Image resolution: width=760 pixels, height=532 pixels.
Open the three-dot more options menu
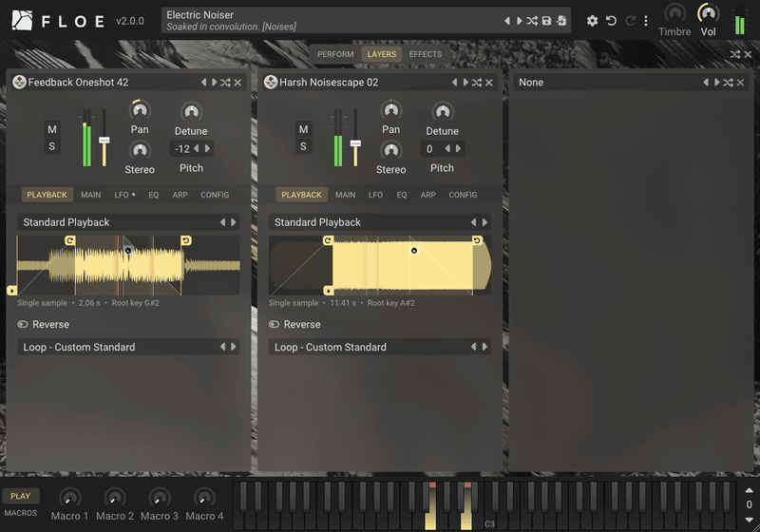pos(646,21)
